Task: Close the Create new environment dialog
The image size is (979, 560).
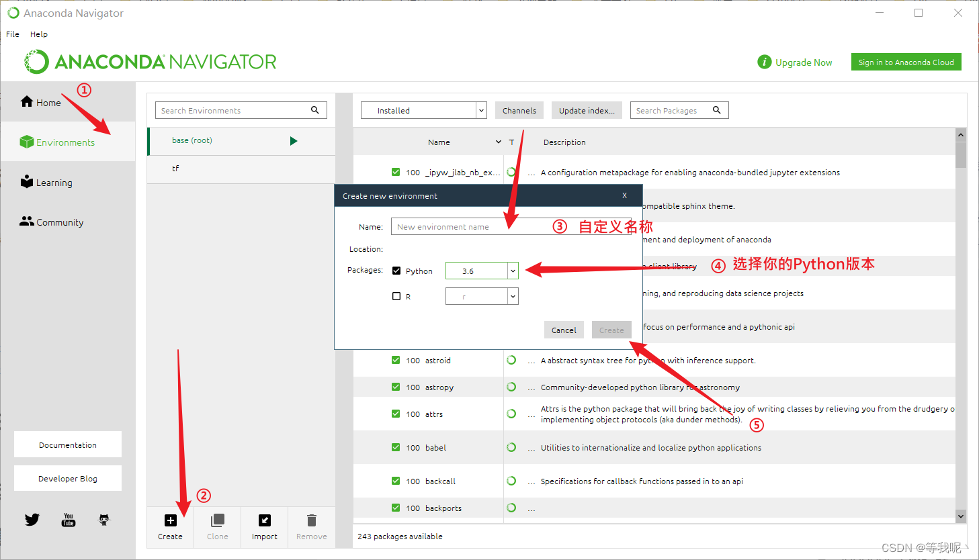Action: click(x=625, y=195)
